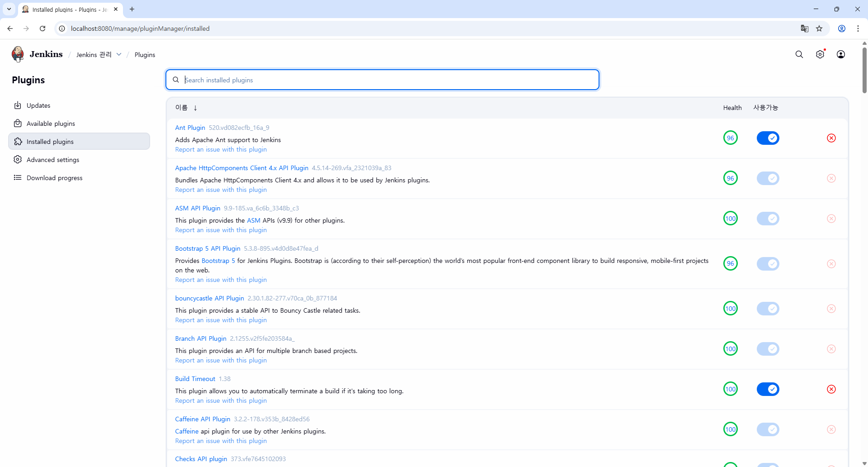Uninstall Ant Plugin with its red X
This screenshot has height=467, width=868.
pyautogui.click(x=831, y=138)
